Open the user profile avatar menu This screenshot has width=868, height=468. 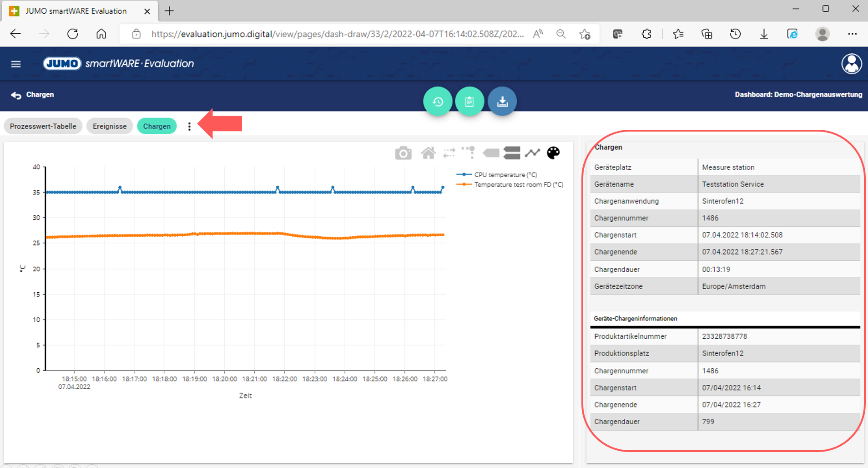pos(851,64)
